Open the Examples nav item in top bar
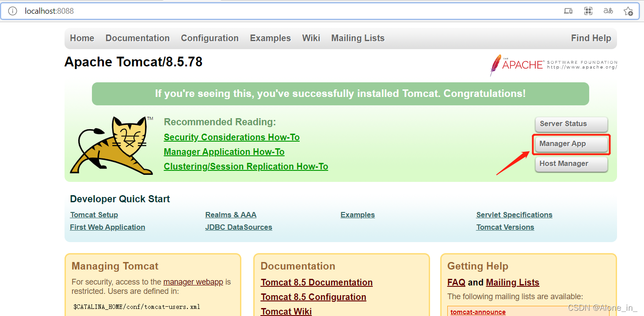The height and width of the screenshot is (316, 644). (x=271, y=38)
